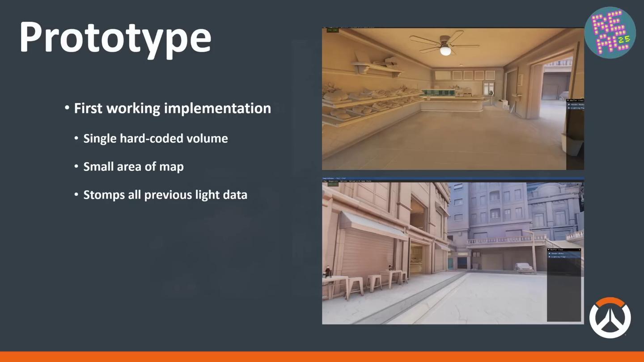Click the Overwatch logo icon
Viewport: 644px width, 362px height.
[x=610, y=318]
